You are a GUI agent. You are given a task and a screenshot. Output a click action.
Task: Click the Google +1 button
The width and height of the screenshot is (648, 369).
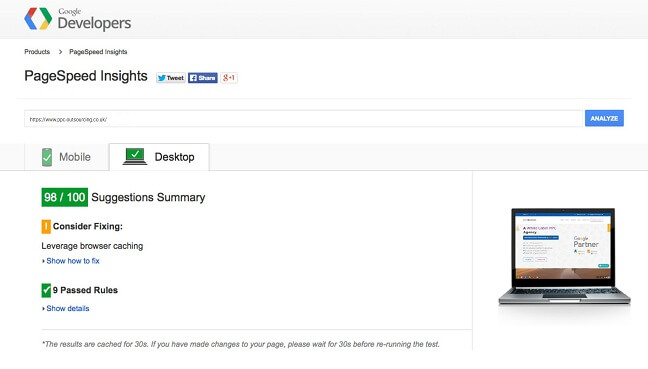(229, 78)
